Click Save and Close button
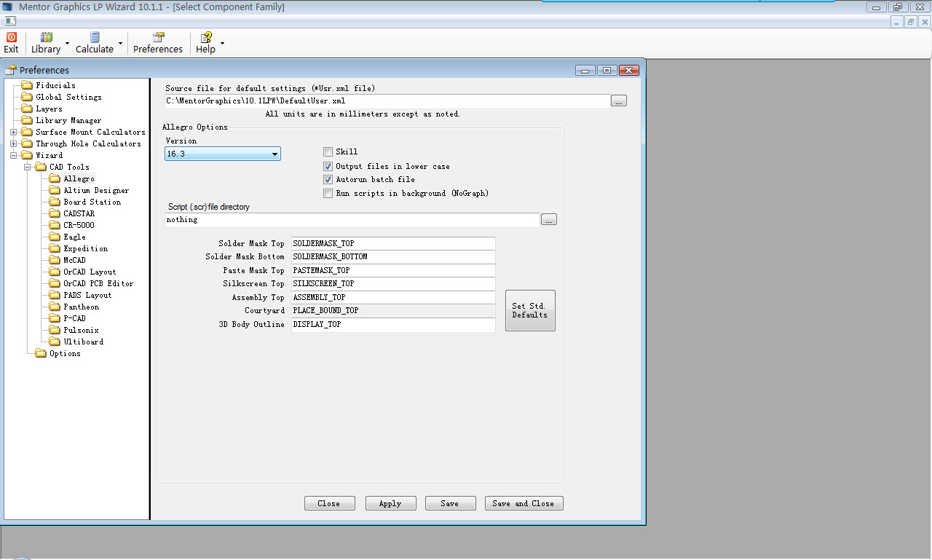The width and height of the screenshot is (932, 560). [x=524, y=503]
